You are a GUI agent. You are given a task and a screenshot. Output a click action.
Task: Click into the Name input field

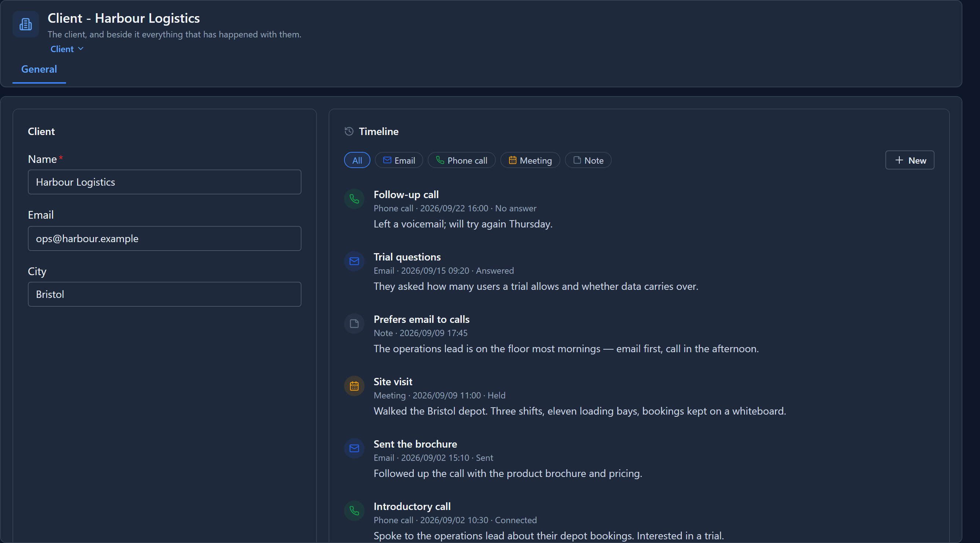click(165, 182)
